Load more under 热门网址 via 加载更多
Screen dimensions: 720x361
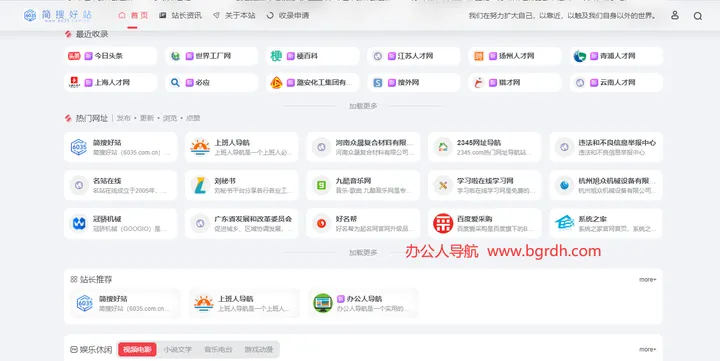coord(363,253)
